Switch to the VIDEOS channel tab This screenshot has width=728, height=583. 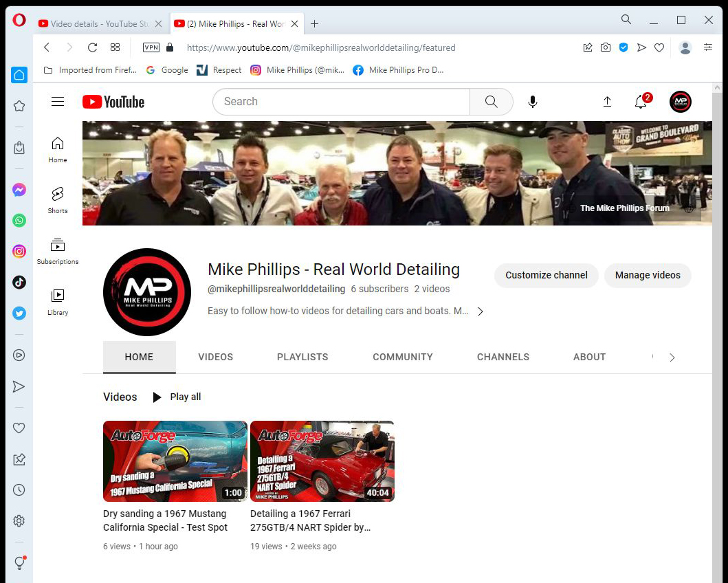click(215, 357)
